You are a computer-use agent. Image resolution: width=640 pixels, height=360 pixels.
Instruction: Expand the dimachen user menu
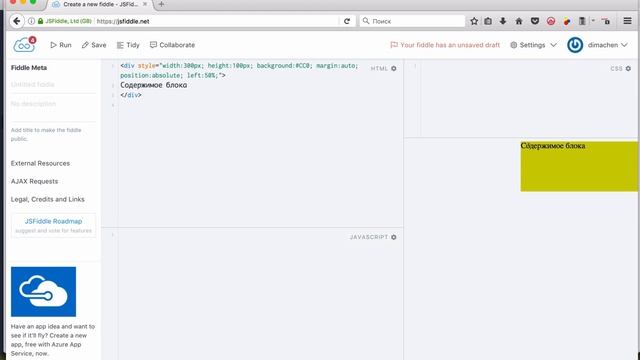tap(607, 45)
